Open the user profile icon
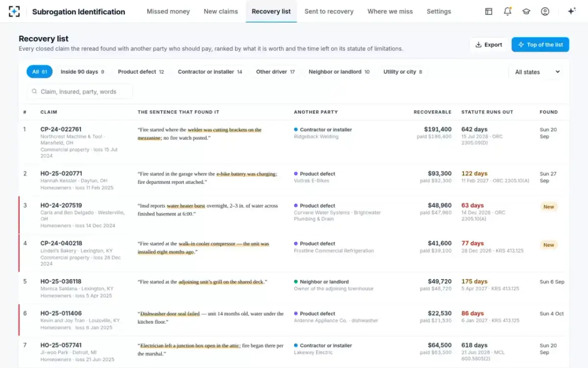Screen dimensions: 588x368 (x=545, y=11)
